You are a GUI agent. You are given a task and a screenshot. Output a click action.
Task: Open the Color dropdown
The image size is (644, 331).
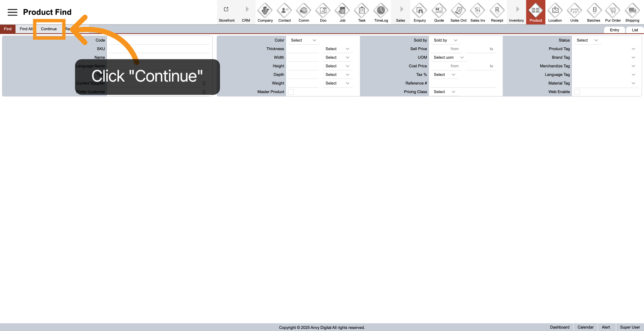pyautogui.click(x=303, y=40)
